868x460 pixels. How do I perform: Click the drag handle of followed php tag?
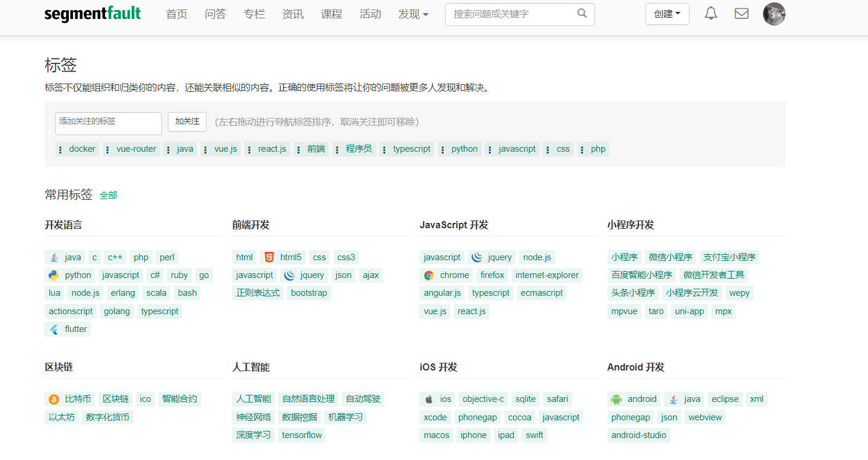pos(582,149)
